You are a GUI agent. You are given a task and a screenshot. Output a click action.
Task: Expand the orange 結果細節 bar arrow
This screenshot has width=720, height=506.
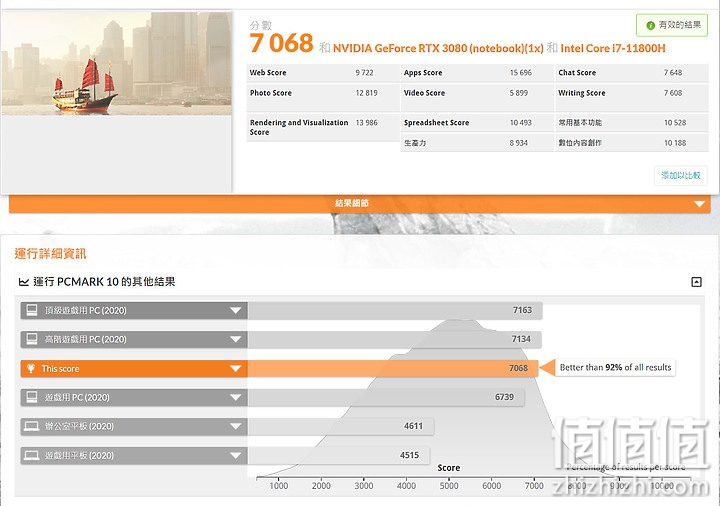pos(699,203)
